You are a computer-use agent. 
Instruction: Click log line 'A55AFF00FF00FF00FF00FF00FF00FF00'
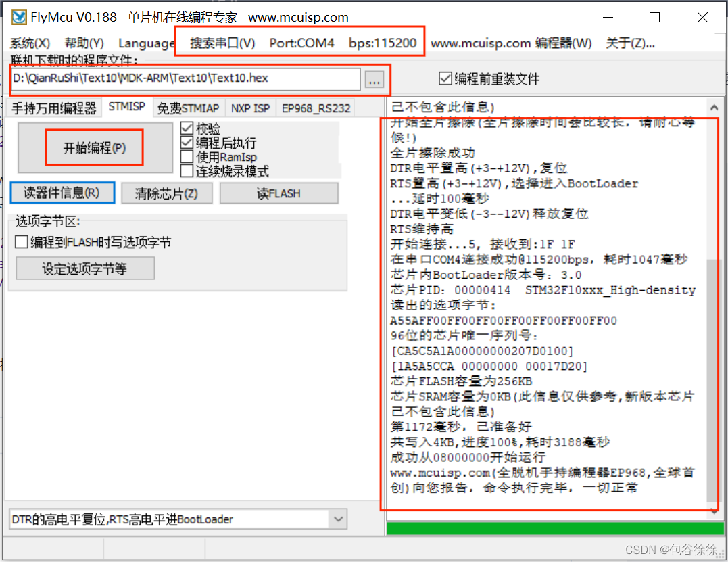(x=504, y=321)
